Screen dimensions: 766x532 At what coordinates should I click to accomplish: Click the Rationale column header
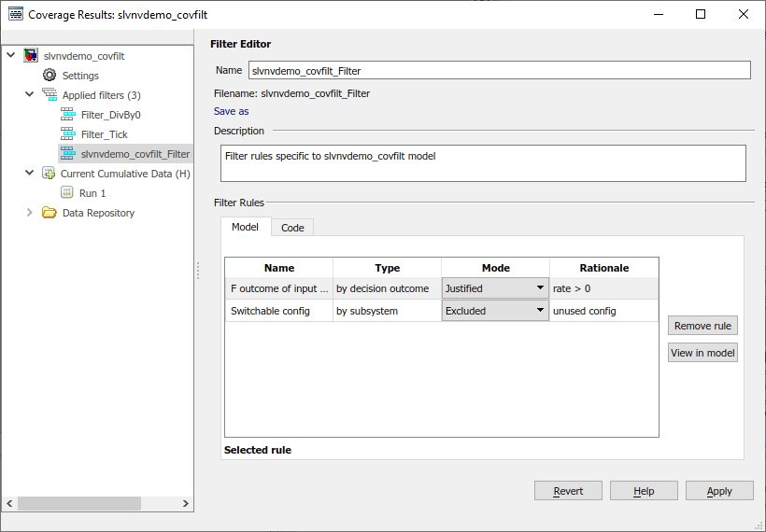(x=603, y=268)
